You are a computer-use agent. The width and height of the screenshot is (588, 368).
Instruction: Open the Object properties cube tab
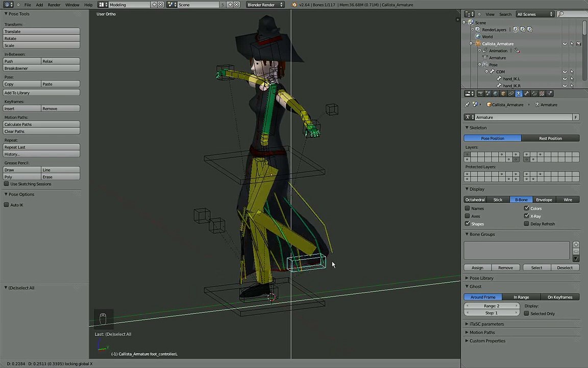coord(503,94)
